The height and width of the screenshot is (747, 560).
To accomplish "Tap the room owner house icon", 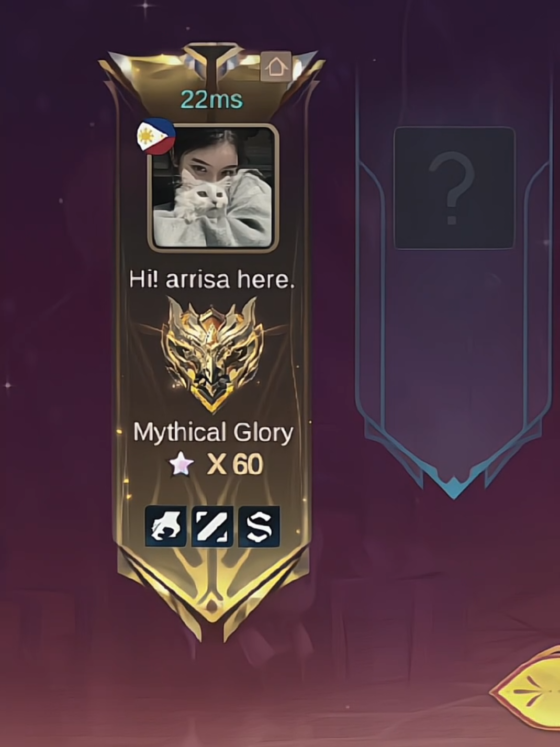I will point(276,66).
